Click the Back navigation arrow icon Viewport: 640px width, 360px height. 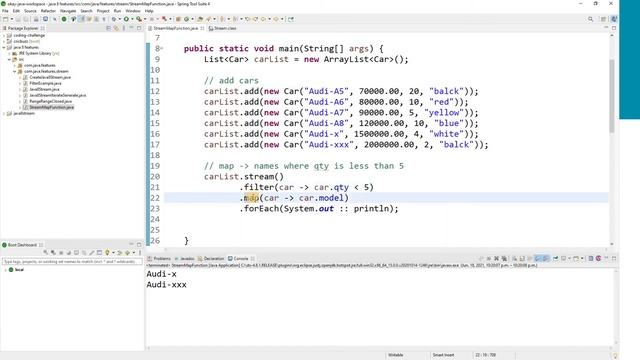pyautogui.click(x=264, y=19)
